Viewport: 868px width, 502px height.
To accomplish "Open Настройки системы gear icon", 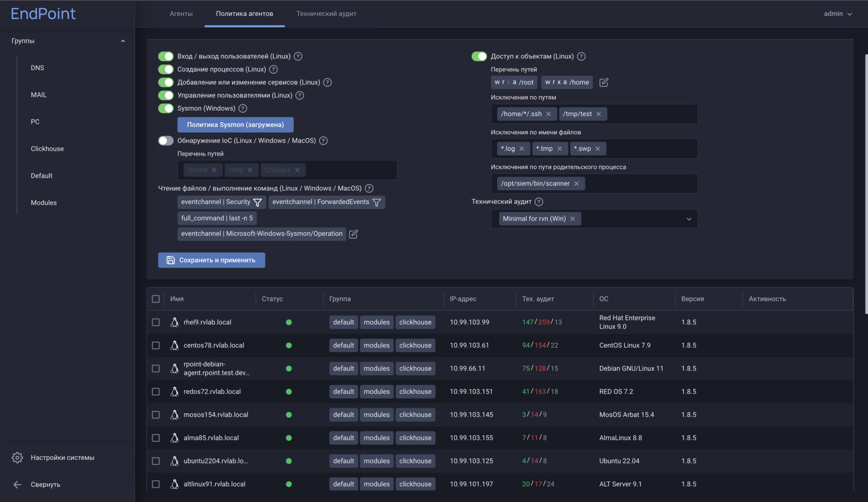I will click(17, 458).
